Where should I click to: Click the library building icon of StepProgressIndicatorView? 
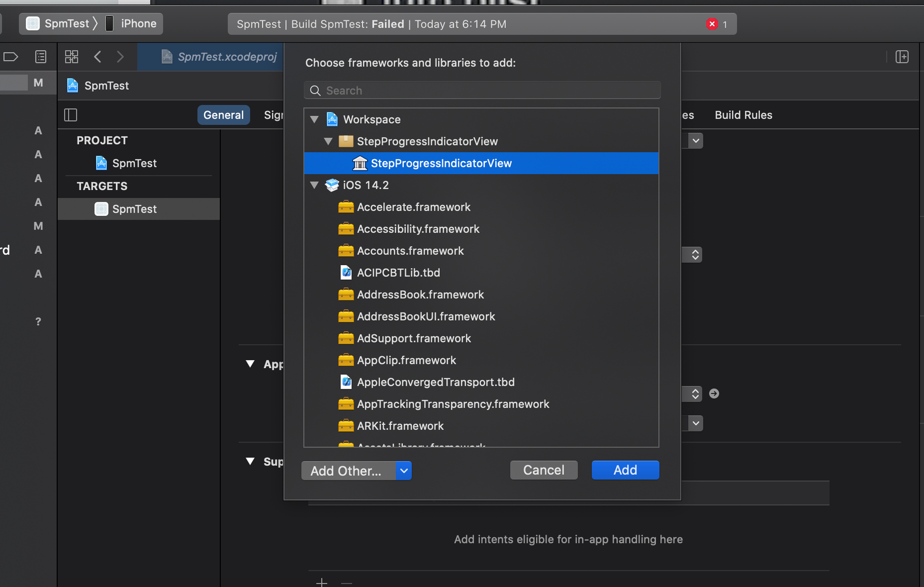360,163
